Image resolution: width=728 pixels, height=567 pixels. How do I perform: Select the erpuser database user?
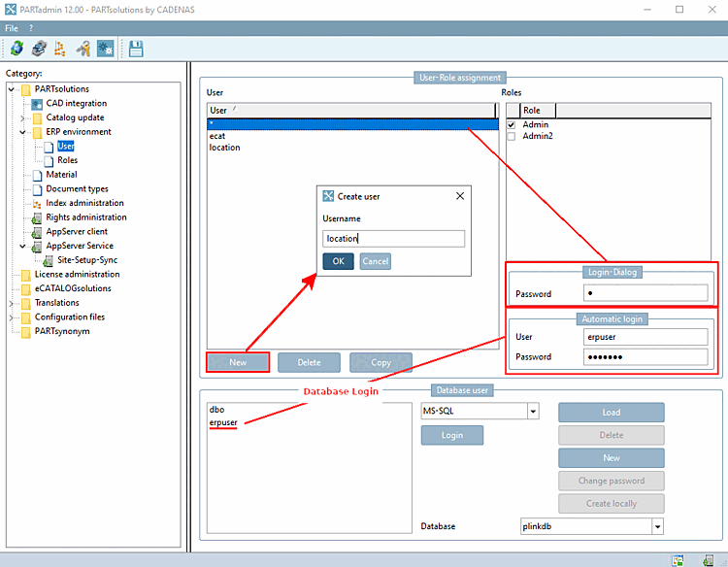223,422
